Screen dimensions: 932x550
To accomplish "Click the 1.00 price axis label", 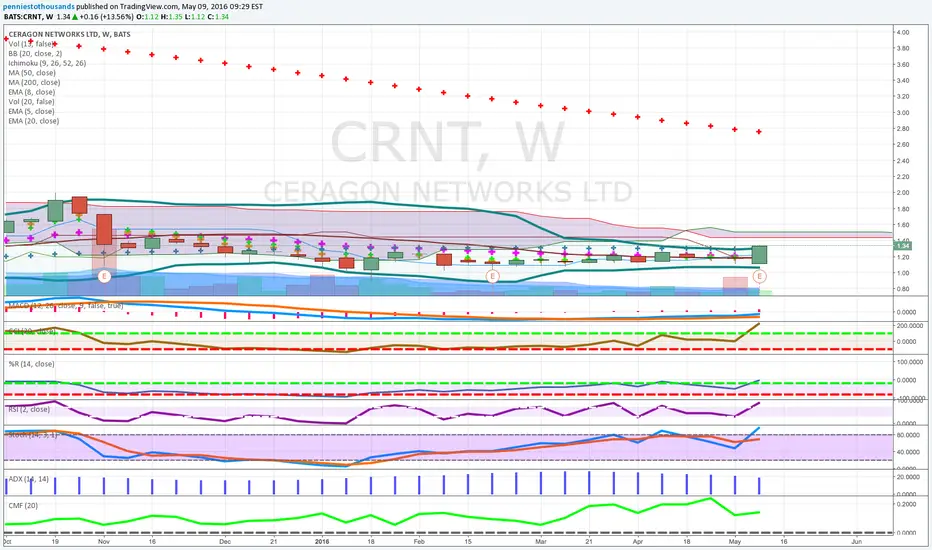I will click(x=902, y=273).
